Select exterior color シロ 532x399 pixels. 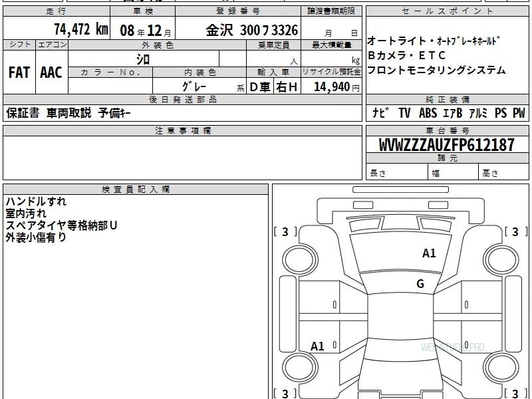pyautogui.click(x=143, y=60)
